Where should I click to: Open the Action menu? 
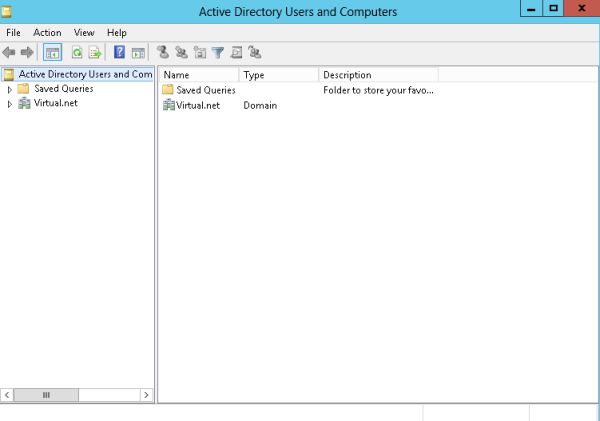tap(47, 33)
